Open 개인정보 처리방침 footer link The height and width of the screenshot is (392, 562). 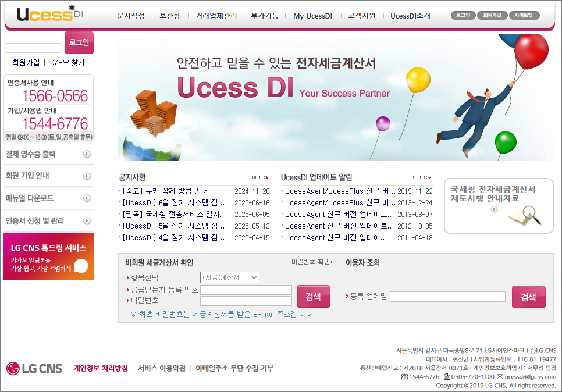point(100,368)
